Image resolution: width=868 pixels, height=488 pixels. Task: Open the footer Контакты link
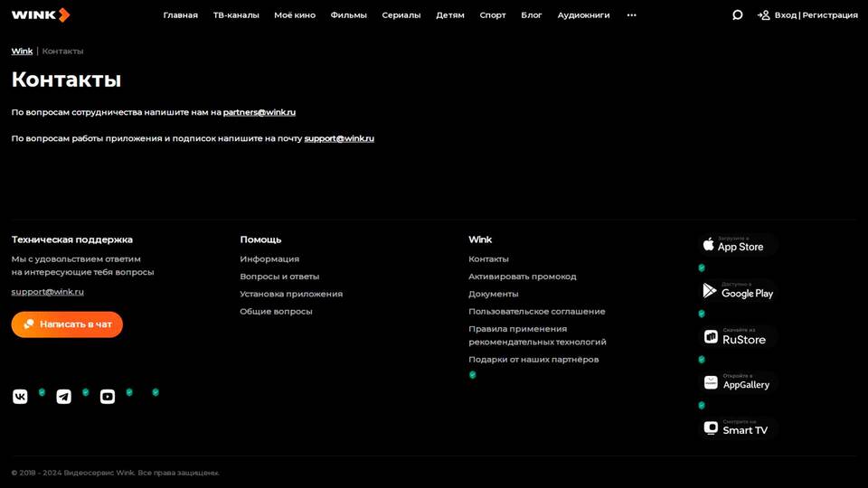488,259
